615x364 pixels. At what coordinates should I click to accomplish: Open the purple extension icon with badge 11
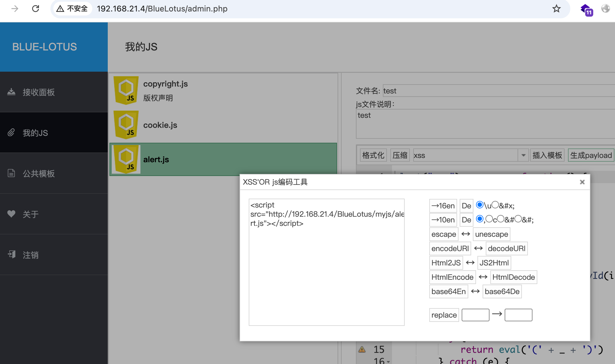(586, 10)
